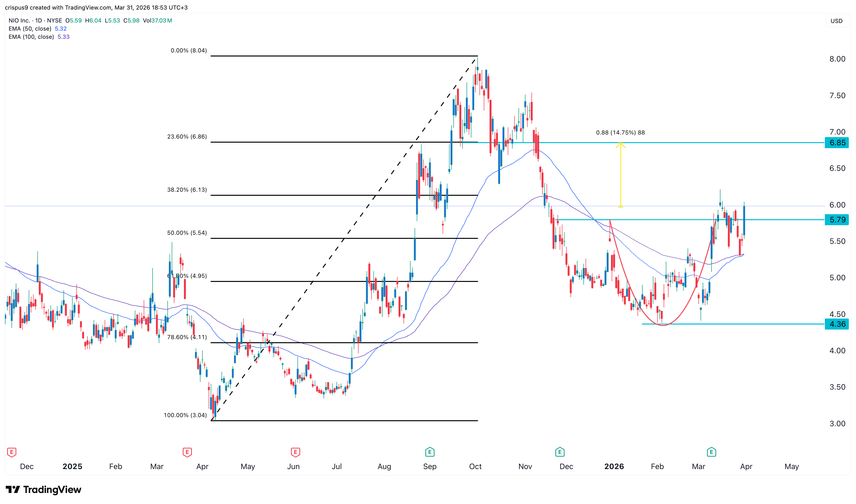Click the green earnings marker near Mar 2026
This screenshot has width=856, height=504.
point(711,452)
